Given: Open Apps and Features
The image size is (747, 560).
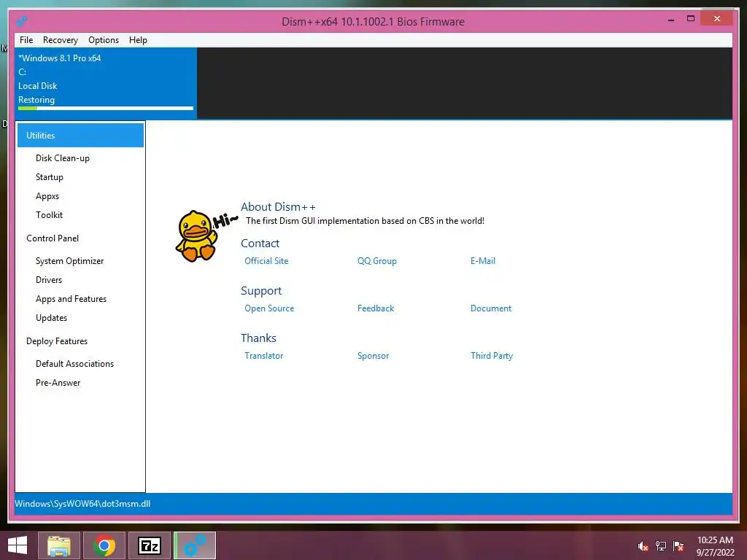Looking at the screenshot, I should 71,299.
